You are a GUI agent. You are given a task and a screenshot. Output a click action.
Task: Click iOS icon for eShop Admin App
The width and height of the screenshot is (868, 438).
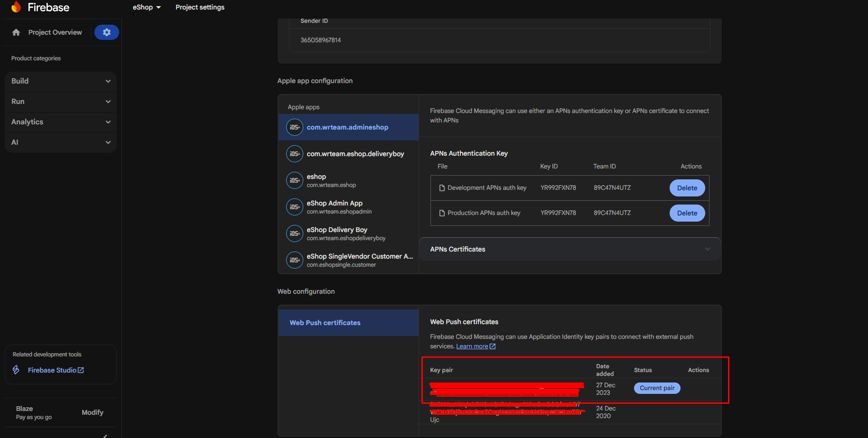click(x=295, y=207)
